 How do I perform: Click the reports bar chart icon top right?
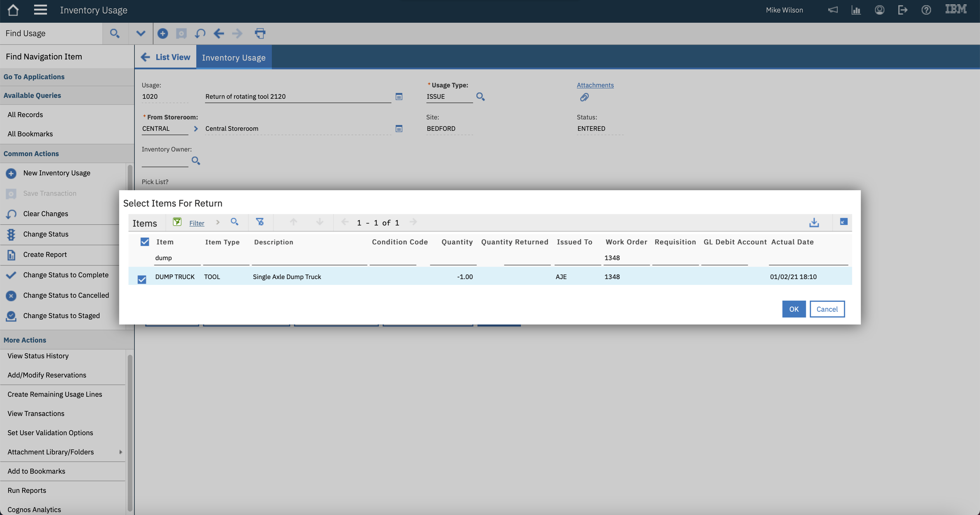coord(856,10)
